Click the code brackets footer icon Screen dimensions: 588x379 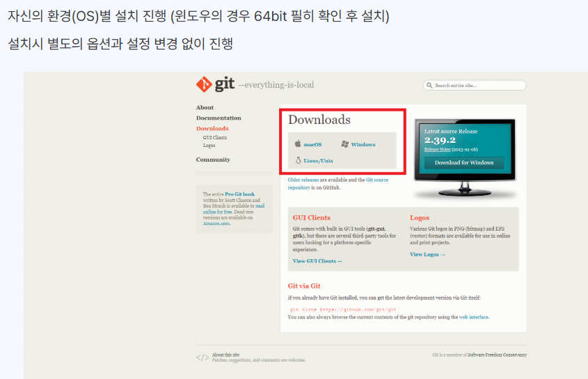[202, 357]
